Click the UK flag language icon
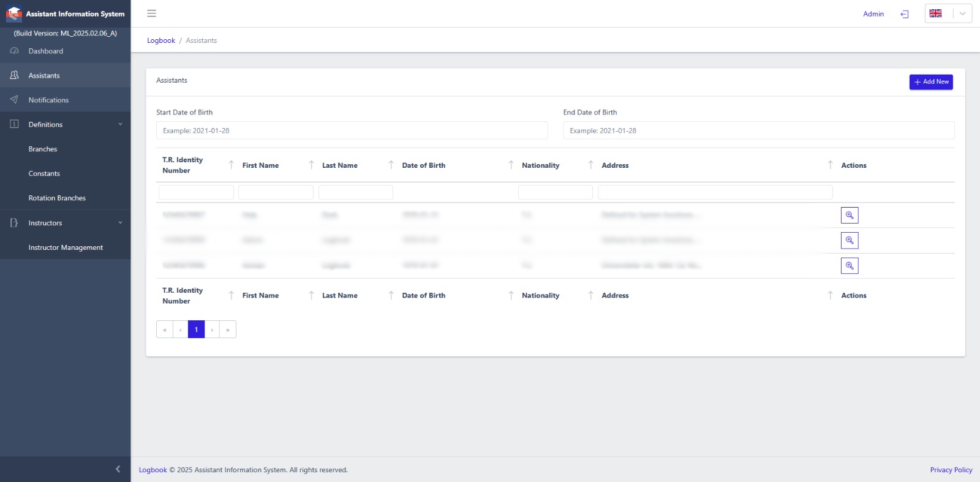 pyautogui.click(x=935, y=13)
